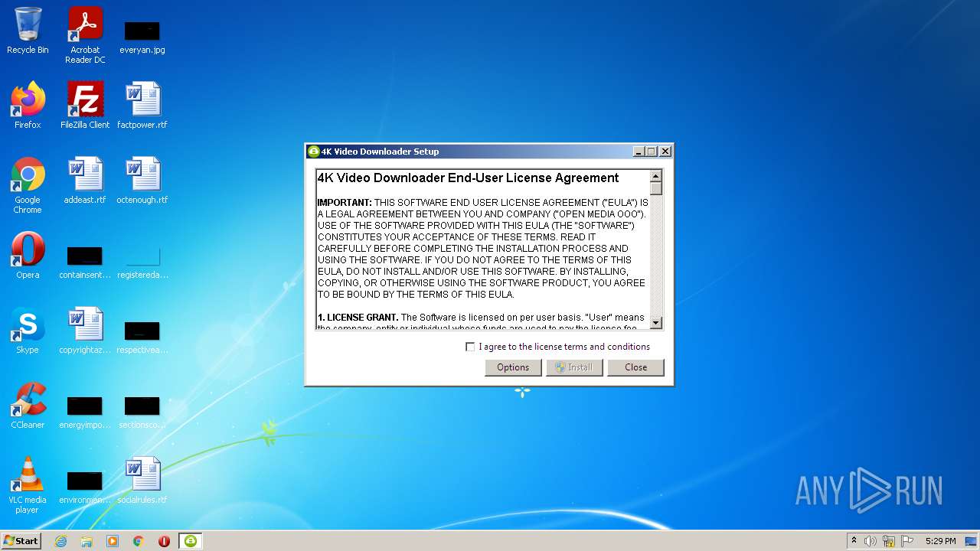Open the Action Center flag icon
The height and width of the screenshot is (551, 980).
(907, 541)
